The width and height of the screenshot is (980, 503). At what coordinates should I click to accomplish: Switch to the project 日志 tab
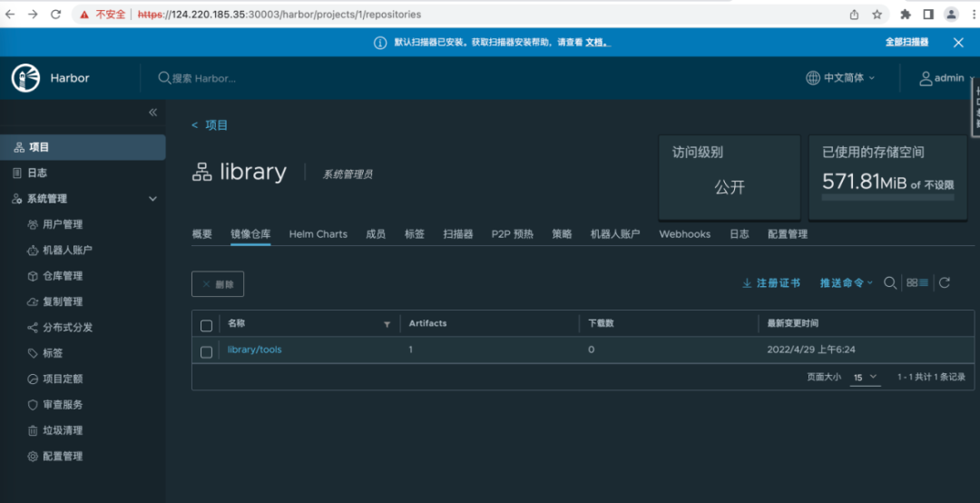tap(740, 234)
